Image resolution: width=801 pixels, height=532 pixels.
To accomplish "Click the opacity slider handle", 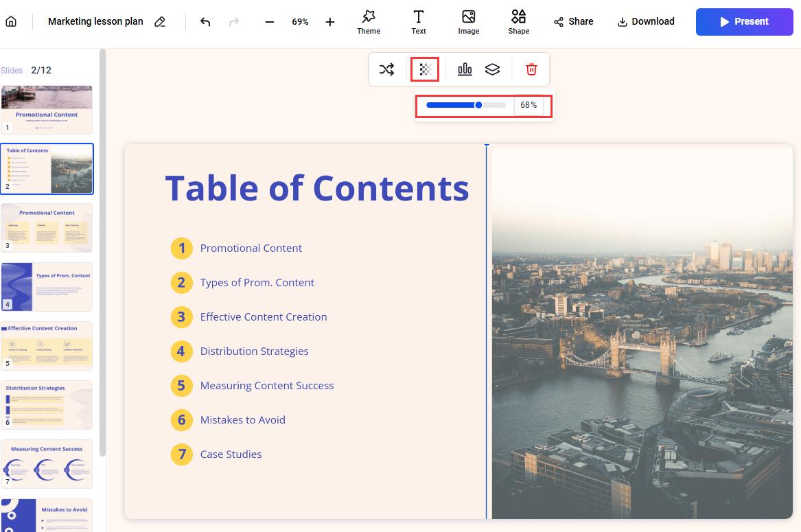I will (x=478, y=105).
